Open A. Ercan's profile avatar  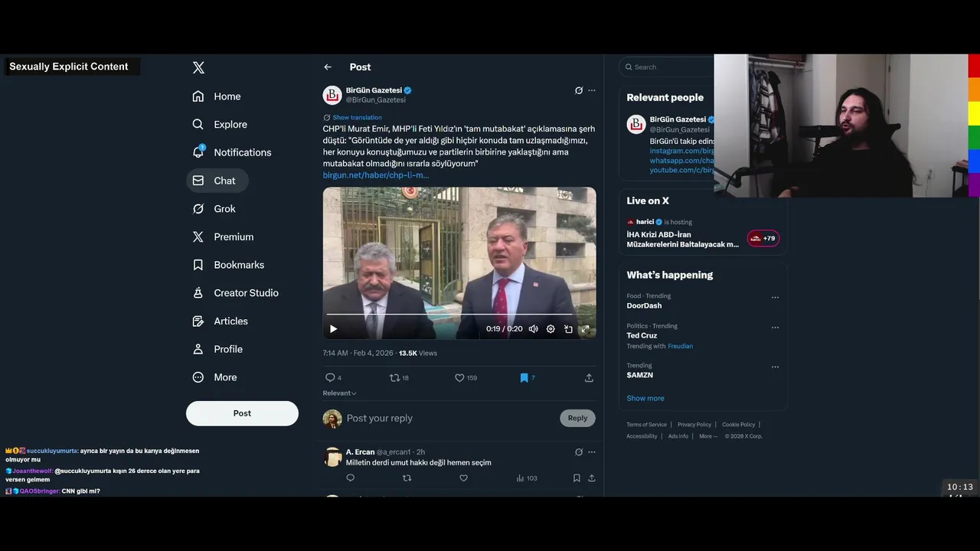(332, 457)
